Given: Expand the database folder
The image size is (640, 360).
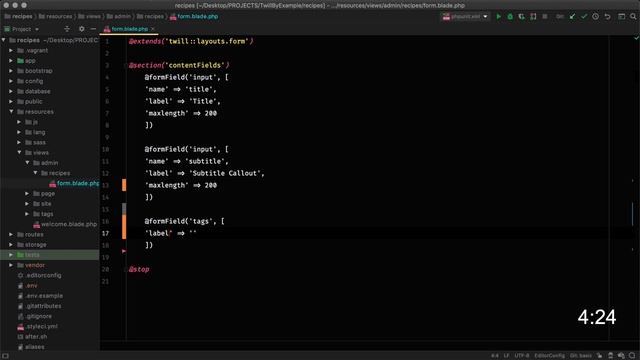Looking at the screenshot, I should click(11, 91).
